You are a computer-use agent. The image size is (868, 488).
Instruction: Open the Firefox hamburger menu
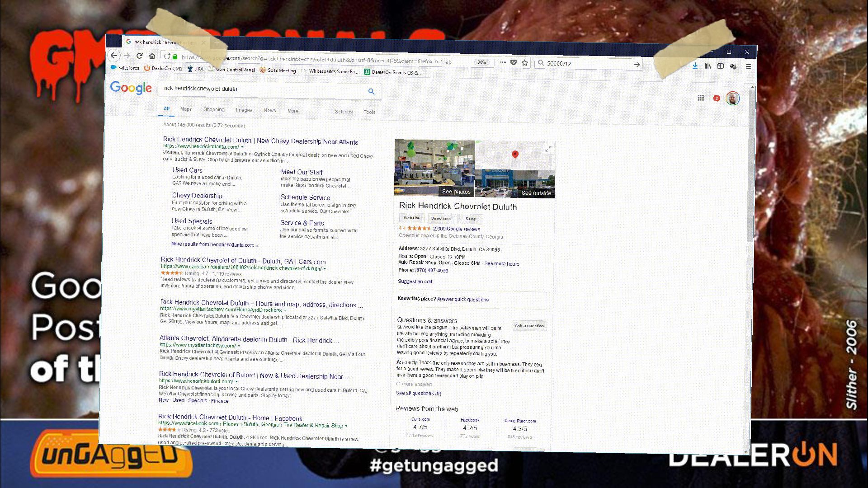coord(748,66)
